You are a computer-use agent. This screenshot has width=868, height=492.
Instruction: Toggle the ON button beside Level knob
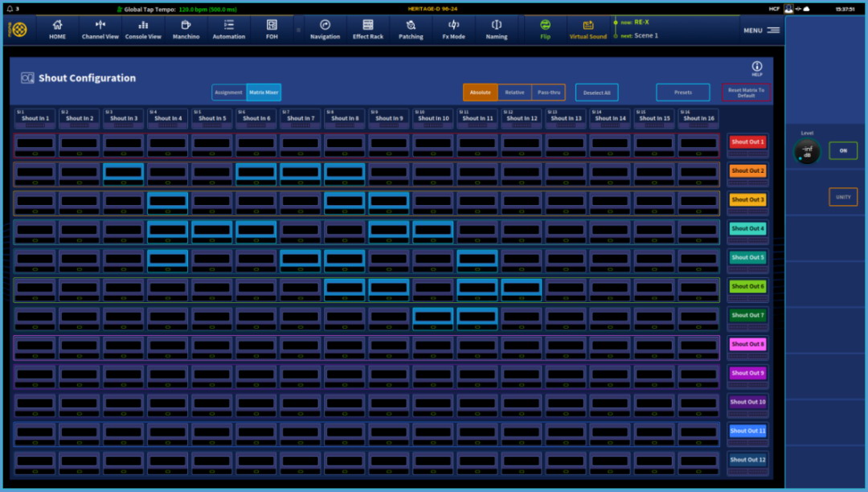click(843, 150)
